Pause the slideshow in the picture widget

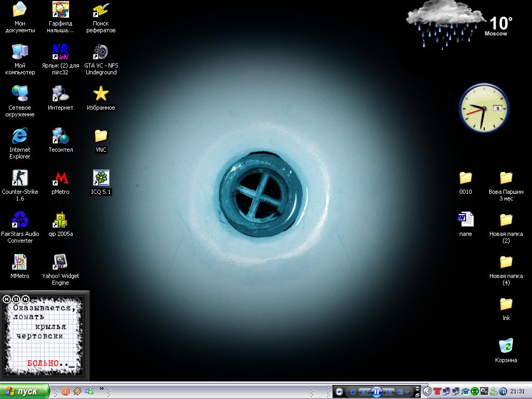coord(16,299)
